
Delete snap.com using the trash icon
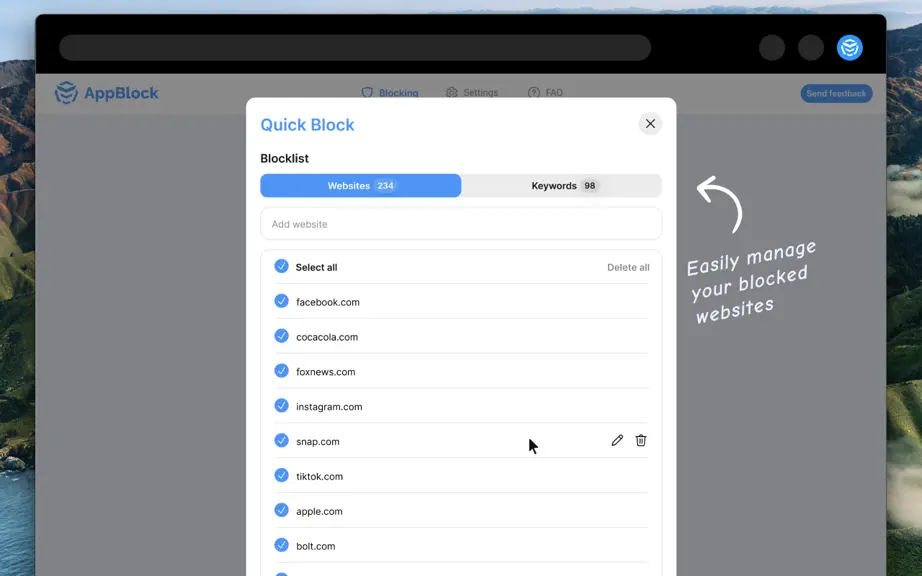(x=641, y=440)
